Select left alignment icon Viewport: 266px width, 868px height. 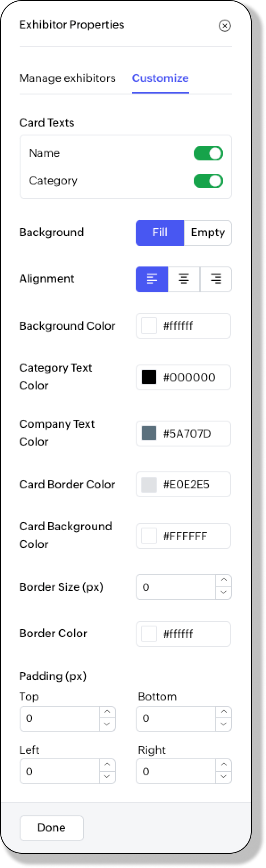(152, 279)
